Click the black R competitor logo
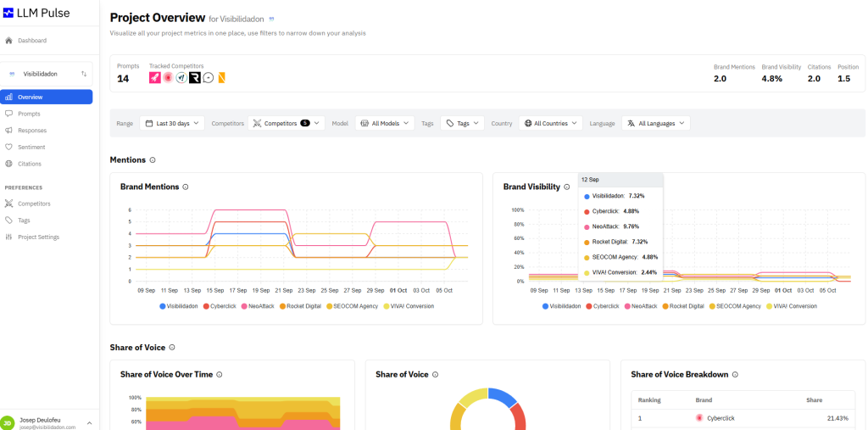The height and width of the screenshot is (430, 868). pos(194,78)
